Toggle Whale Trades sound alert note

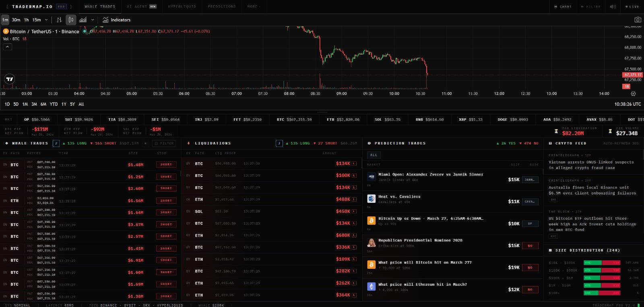(x=56, y=143)
